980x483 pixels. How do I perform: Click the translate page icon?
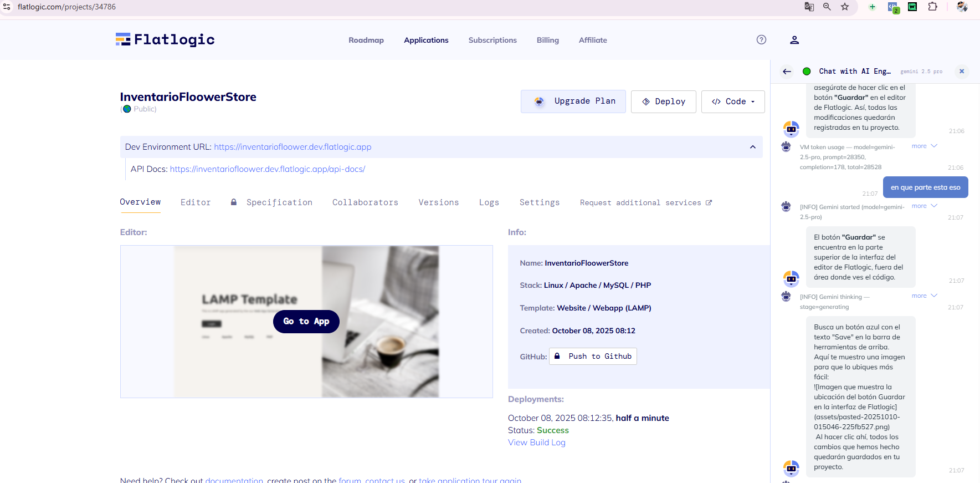pyautogui.click(x=809, y=7)
